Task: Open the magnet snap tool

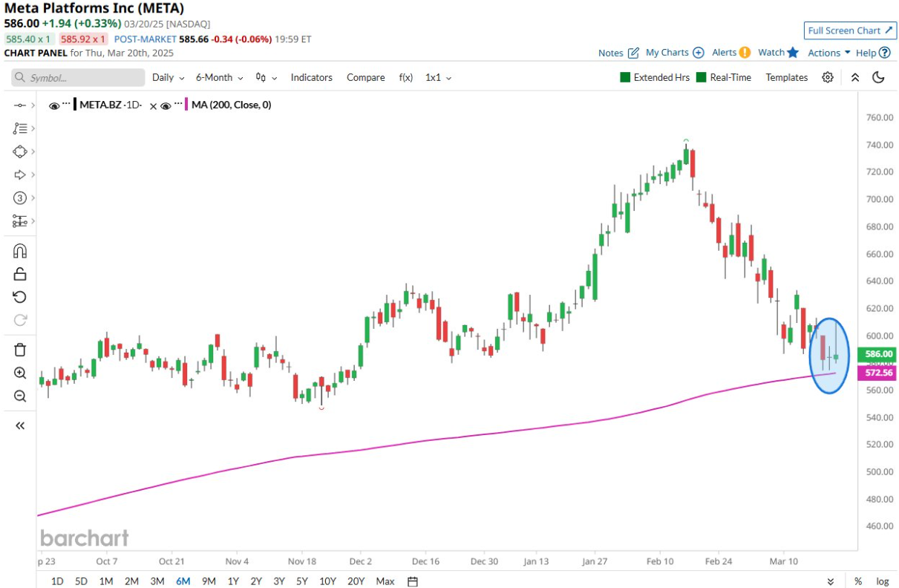Action: click(x=20, y=251)
